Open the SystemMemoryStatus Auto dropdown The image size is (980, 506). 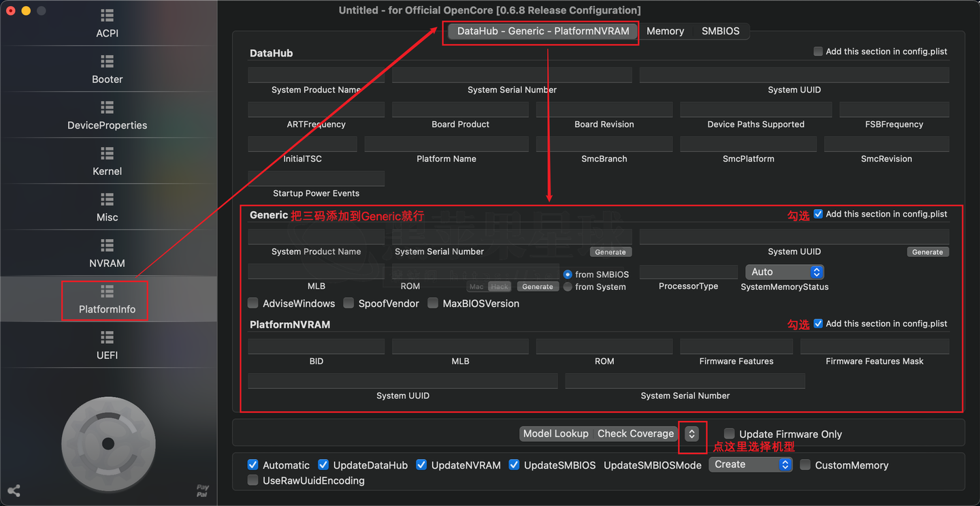pos(785,272)
